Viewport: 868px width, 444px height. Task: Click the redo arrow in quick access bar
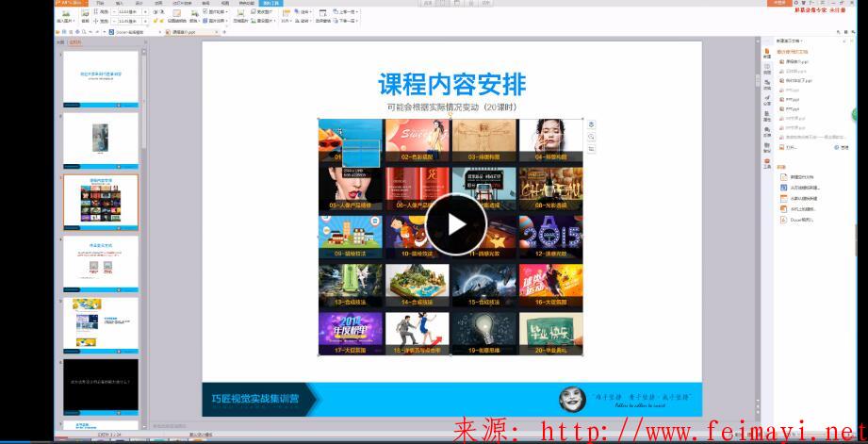point(97,31)
